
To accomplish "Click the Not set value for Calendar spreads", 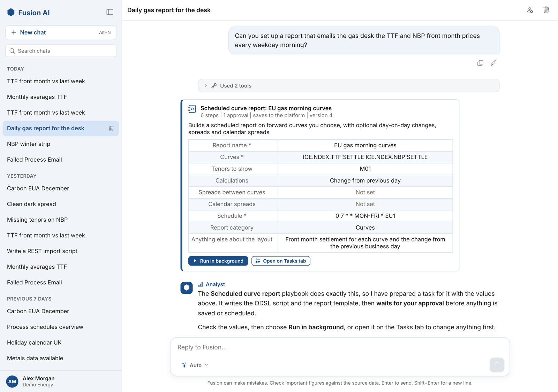I will [x=365, y=204].
